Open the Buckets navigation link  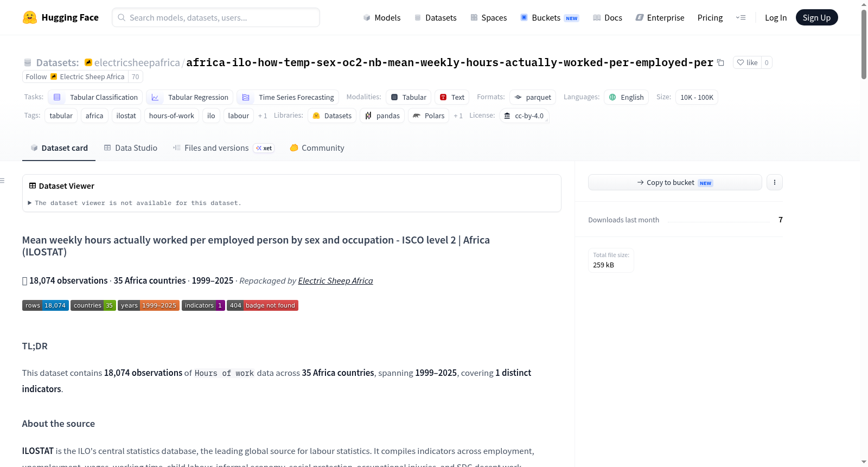tap(550, 17)
